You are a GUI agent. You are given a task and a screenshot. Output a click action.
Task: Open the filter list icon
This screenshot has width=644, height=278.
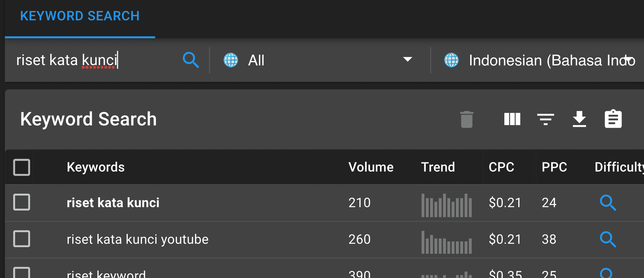point(545,119)
